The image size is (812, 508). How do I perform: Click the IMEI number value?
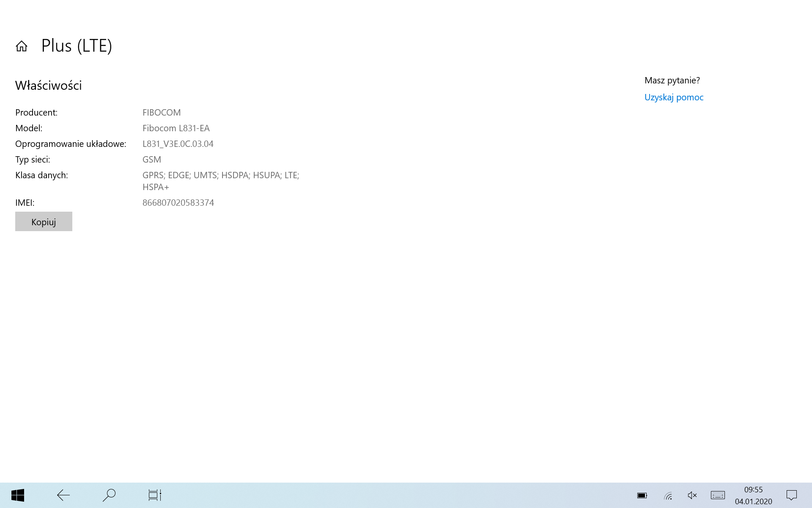178,203
